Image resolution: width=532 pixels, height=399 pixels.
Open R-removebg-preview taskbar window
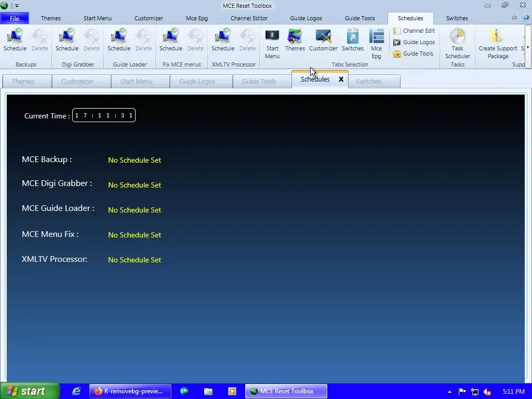click(130, 391)
